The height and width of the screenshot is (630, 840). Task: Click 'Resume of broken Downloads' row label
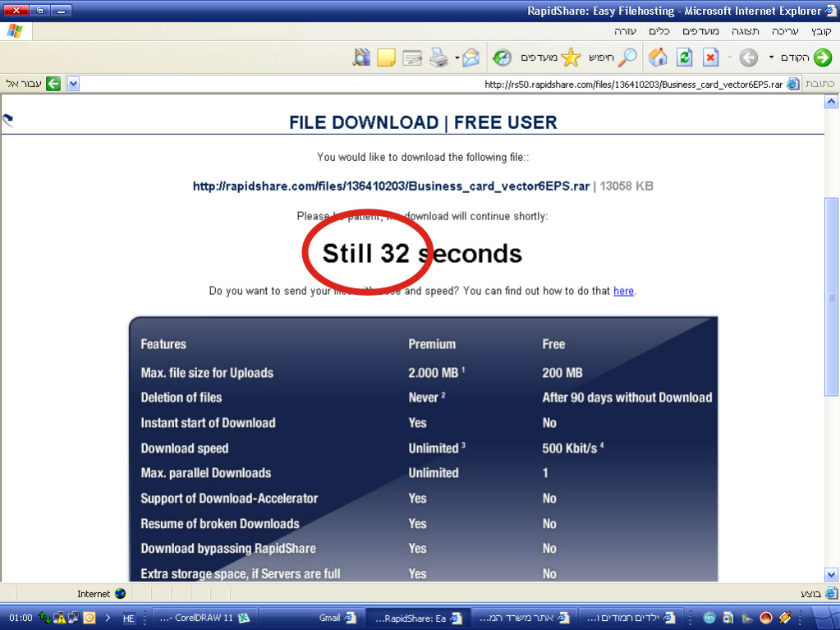coord(220,524)
